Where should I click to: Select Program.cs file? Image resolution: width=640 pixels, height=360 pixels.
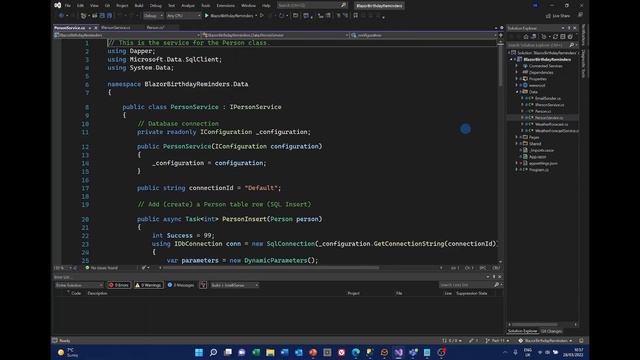539,170
